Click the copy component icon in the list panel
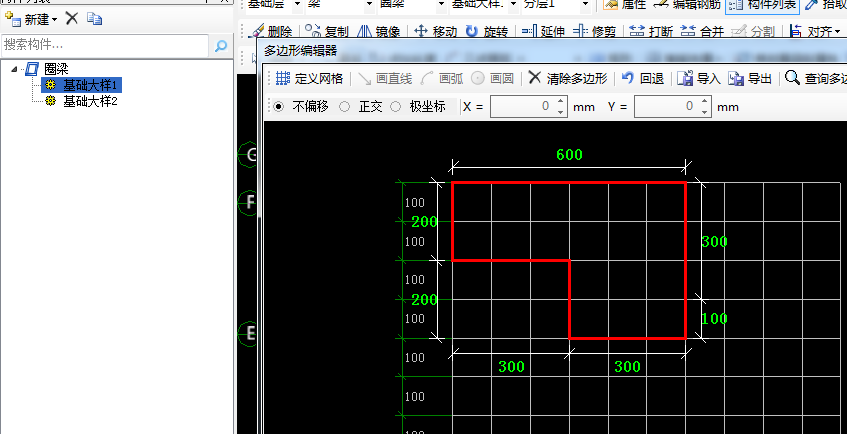 coord(95,19)
